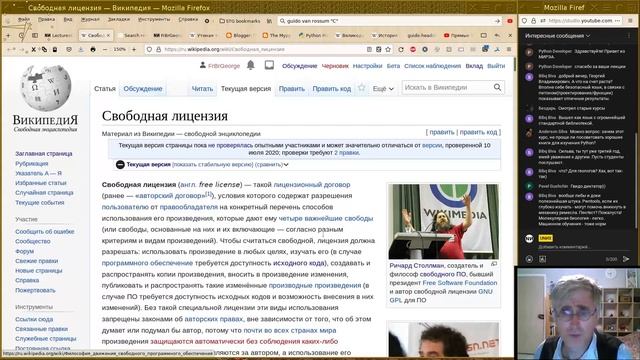Click показать стабильную версию link
This screenshot has height=360, width=640.
pyautogui.click(x=213, y=164)
